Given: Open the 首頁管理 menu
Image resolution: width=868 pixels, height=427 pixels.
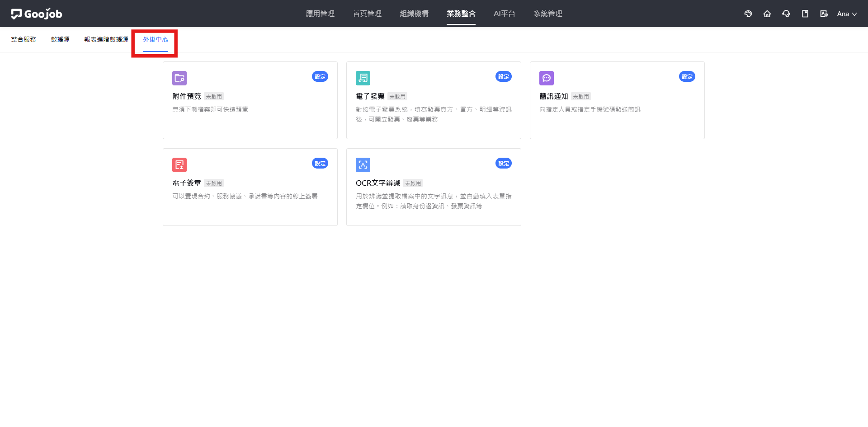Looking at the screenshot, I should [367, 14].
